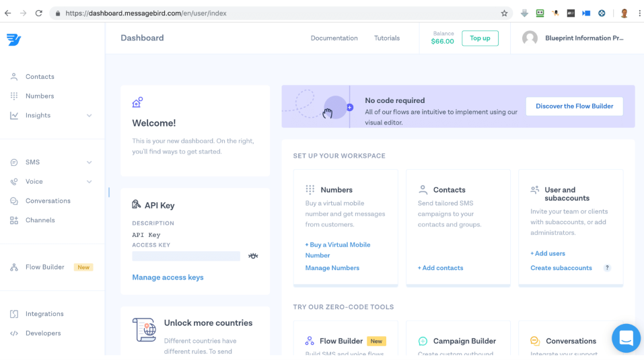Screen dimensions: 644x363
Task: Open the live chat support bubble
Action: (x=626, y=338)
